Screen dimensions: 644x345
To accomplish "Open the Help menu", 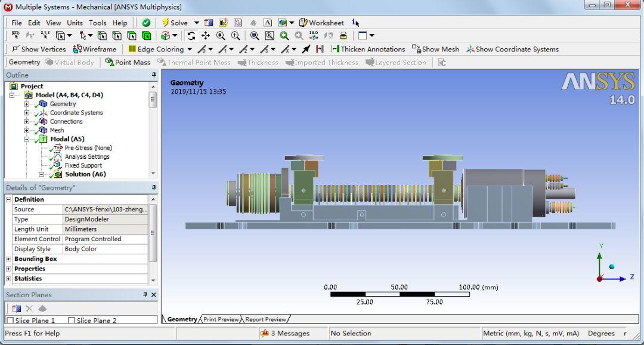I will [x=120, y=23].
